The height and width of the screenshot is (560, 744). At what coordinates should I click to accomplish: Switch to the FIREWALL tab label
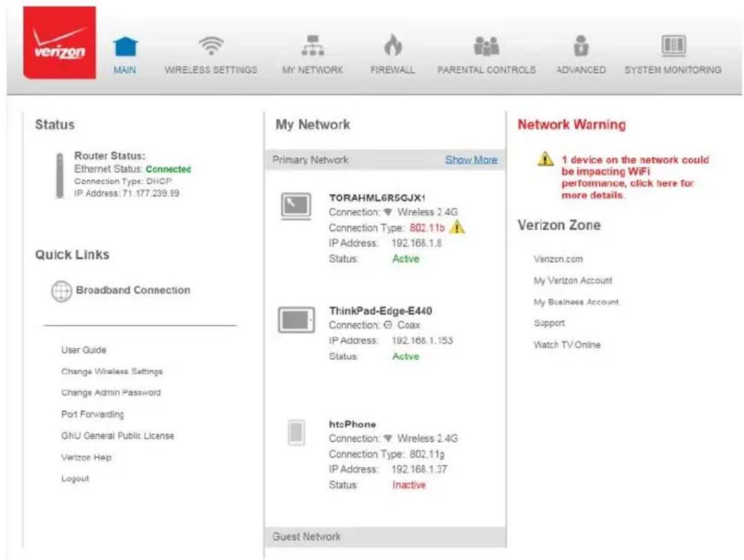tap(393, 70)
